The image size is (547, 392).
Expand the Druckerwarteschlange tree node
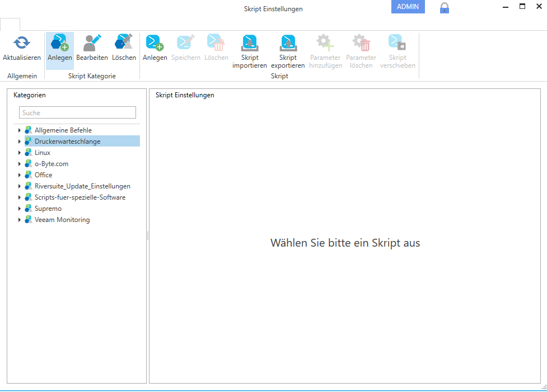(x=20, y=141)
